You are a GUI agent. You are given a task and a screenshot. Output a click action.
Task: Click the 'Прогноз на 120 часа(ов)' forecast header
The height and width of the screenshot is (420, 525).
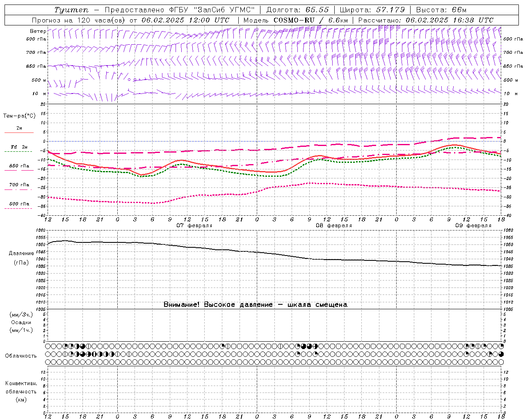(79, 20)
